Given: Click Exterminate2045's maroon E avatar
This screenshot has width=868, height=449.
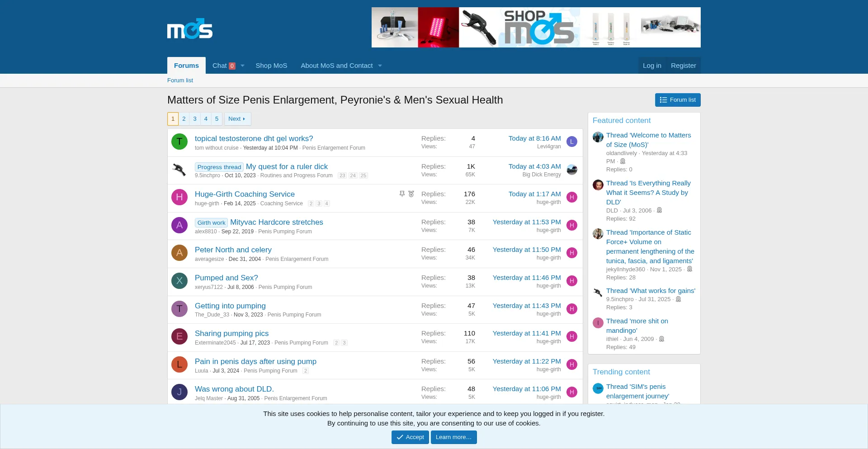Looking at the screenshot, I should point(179,336).
